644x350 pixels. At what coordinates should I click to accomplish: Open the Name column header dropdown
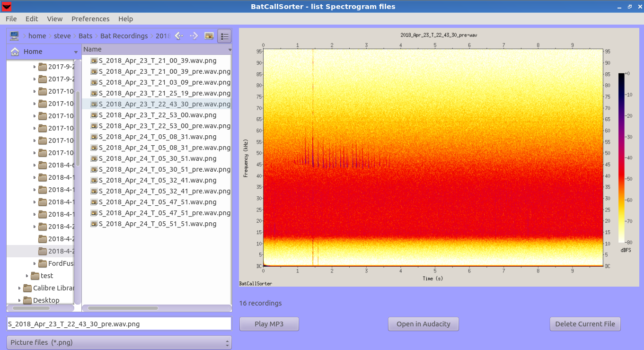[x=229, y=49]
